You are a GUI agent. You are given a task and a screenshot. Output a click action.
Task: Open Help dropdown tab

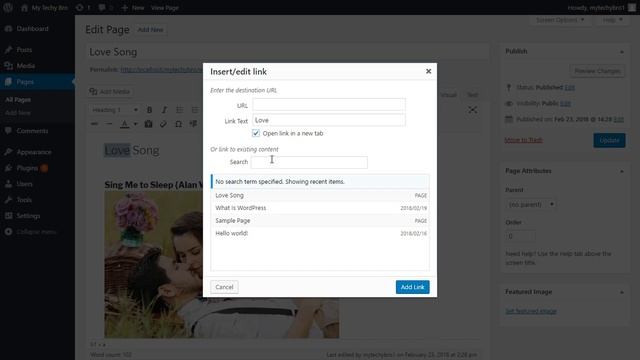click(612, 20)
